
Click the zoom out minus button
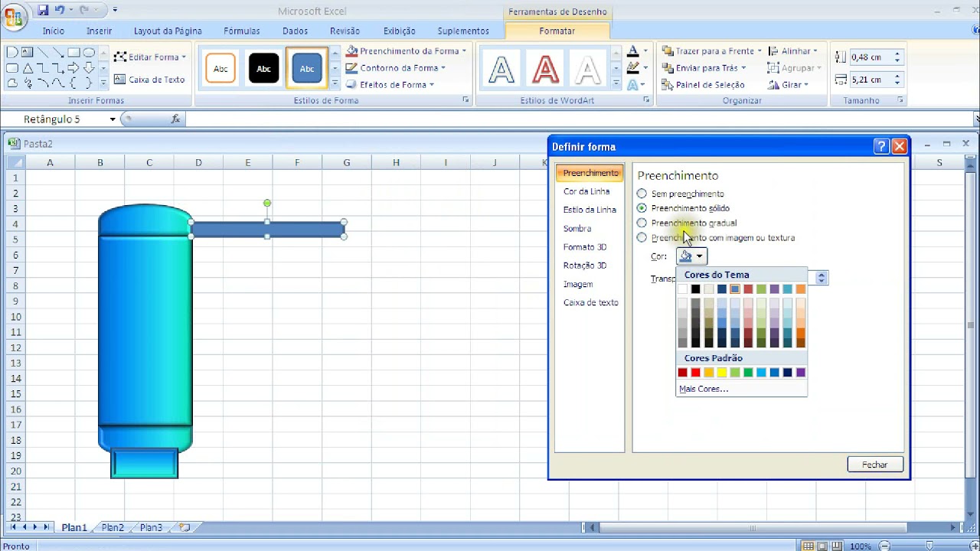pos(883,546)
